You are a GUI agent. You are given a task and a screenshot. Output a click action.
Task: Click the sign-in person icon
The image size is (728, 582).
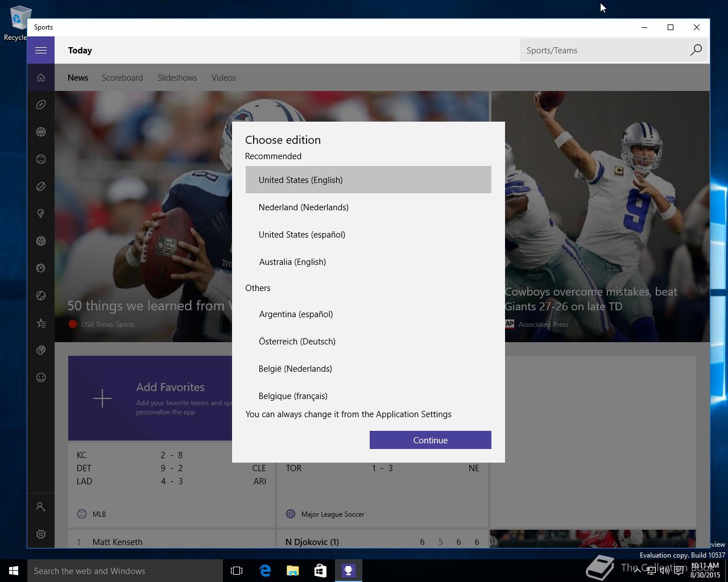click(x=41, y=506)
